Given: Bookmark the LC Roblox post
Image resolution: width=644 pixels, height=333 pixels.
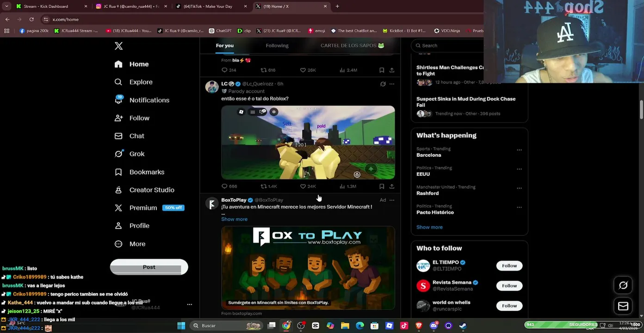Looking at the screenshot, I should click(x=382, y=186).
